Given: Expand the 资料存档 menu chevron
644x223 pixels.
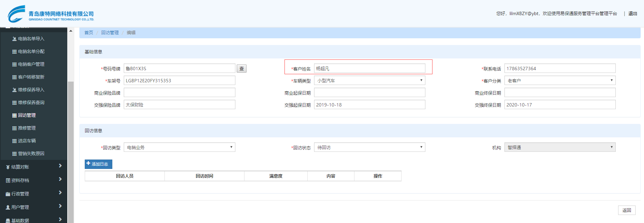Looking at the screenshot, I should [60, 179].
